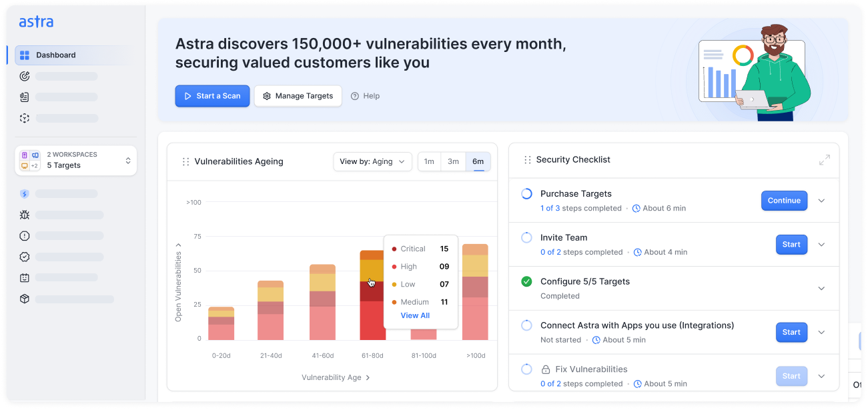The width and height of the screenshot is (868, 410).
Task: Click the Start a Scan button
Action: pos(212,96)
